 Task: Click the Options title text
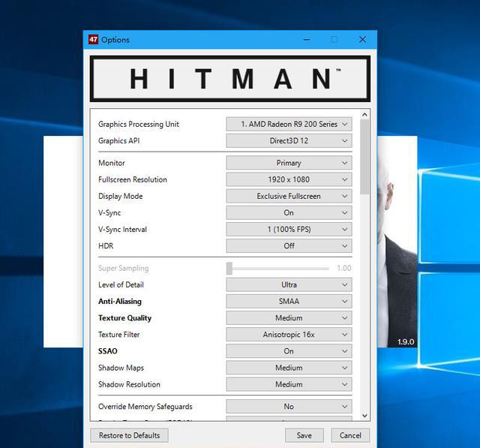tap(115, 40)
